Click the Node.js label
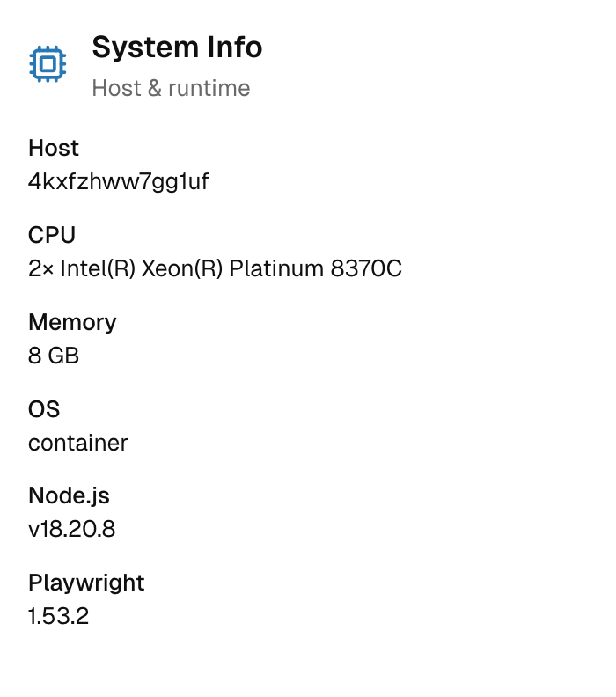The image size is (616, 697). coord(69,495)
